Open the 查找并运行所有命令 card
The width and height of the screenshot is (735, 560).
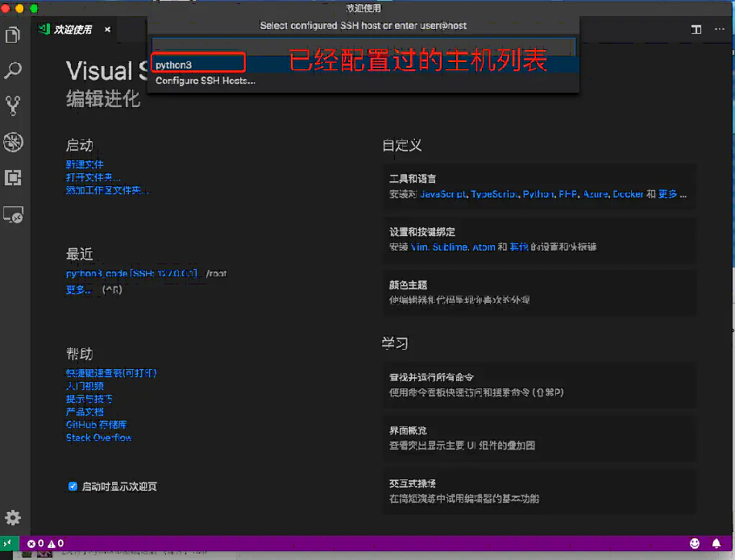539,384
